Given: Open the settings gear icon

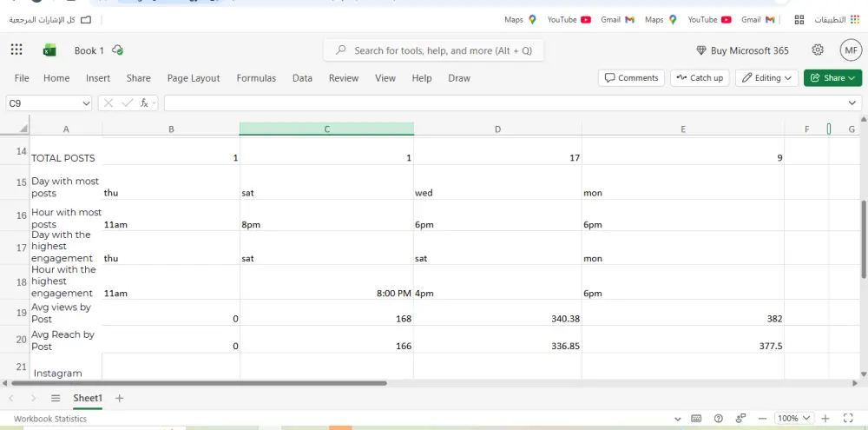Looking at the screenshot, I should [818, 50].
